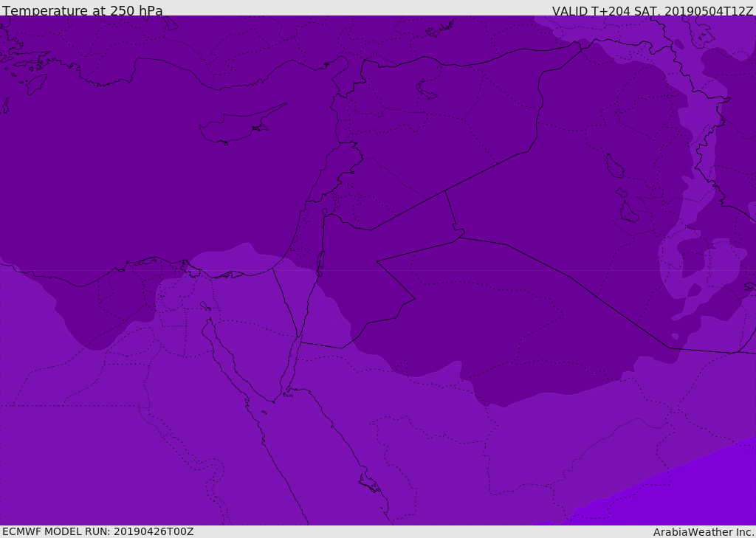The image size is (756, 538).
Task: Click the 'VALID T+204 SAT' timestamp text
Action: click(653, 10)
